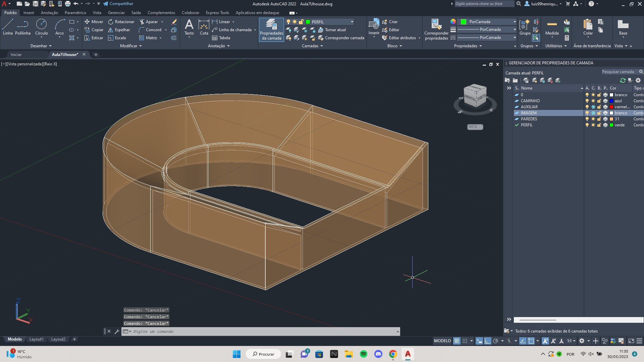Select the Cota dimension tool

(204, 27)
